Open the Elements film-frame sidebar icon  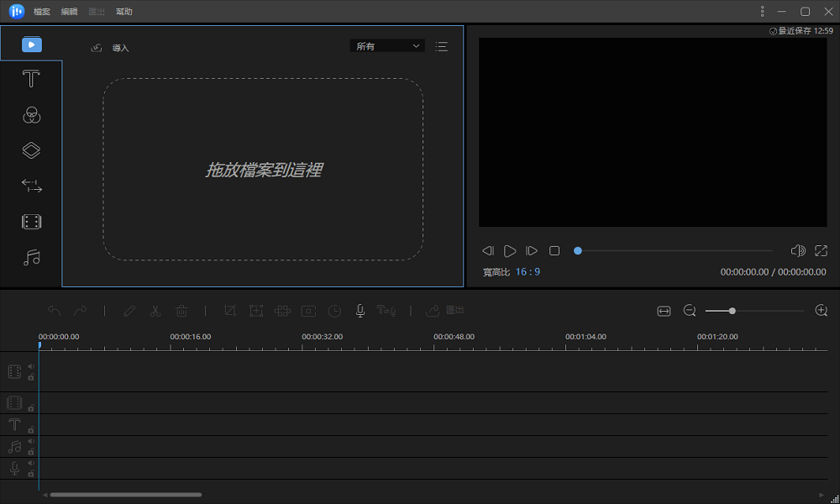pos(32,222)
